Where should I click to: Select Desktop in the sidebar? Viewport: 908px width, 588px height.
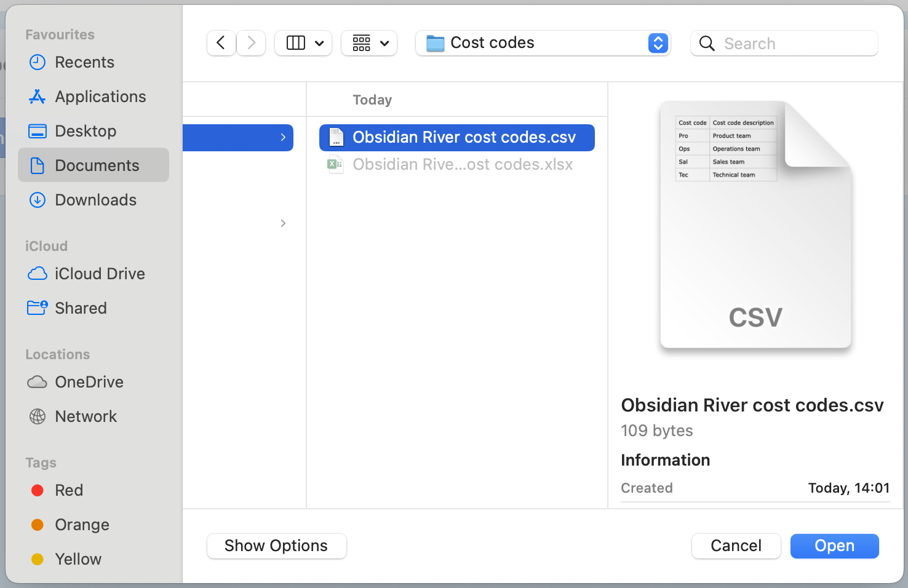point(86,131)
